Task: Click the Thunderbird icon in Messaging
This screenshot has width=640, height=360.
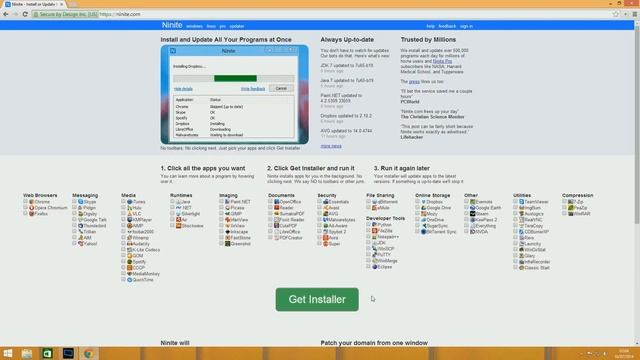Action: tap(80, 226)
